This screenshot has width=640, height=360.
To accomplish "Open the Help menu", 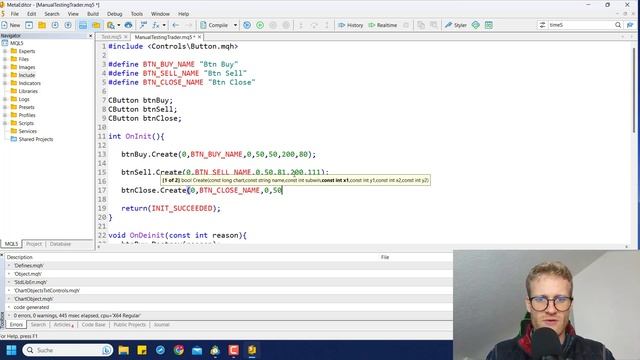I will [183, 14].
